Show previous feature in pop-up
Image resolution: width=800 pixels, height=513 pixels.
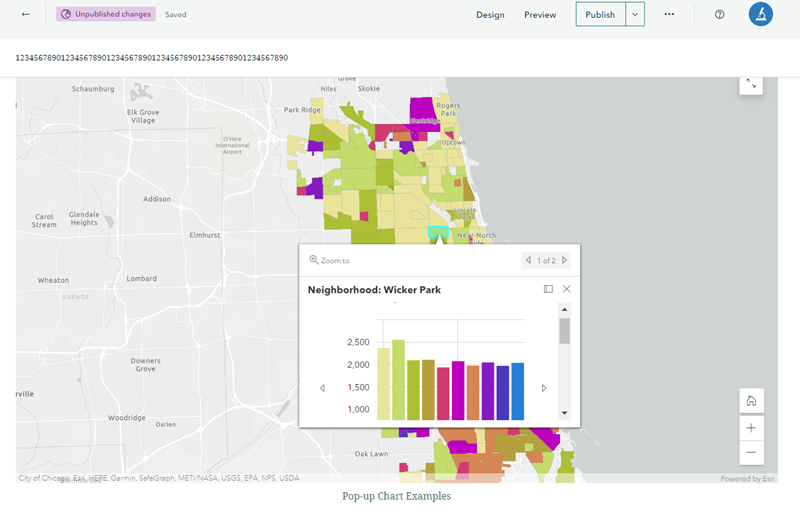[x=528, y=260]
